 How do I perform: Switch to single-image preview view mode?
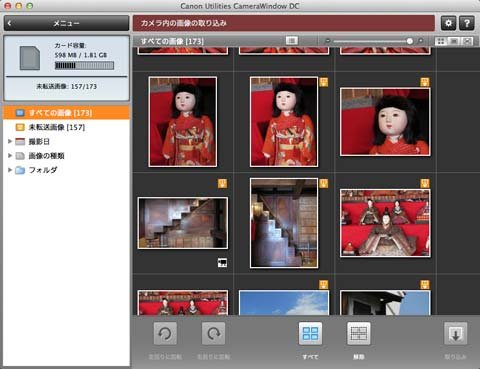click(454, 41)
